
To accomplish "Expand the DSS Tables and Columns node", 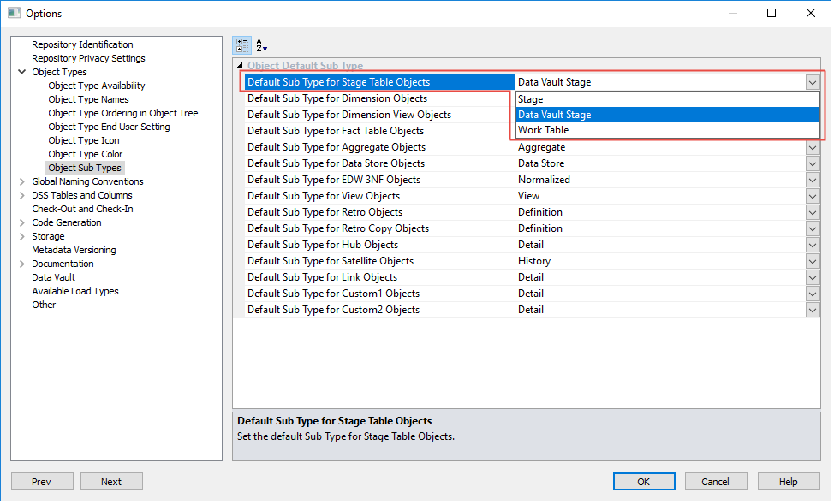I will click(x=21, y=195).
